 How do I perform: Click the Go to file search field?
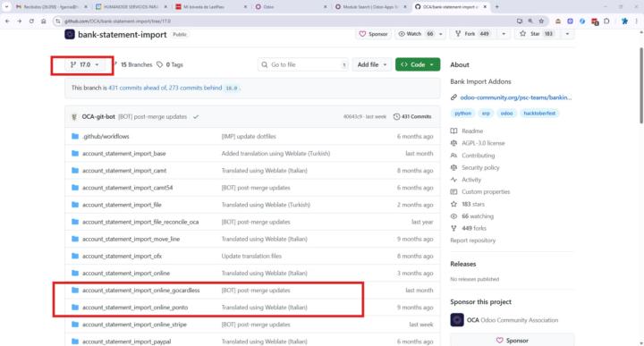[303, 65]
